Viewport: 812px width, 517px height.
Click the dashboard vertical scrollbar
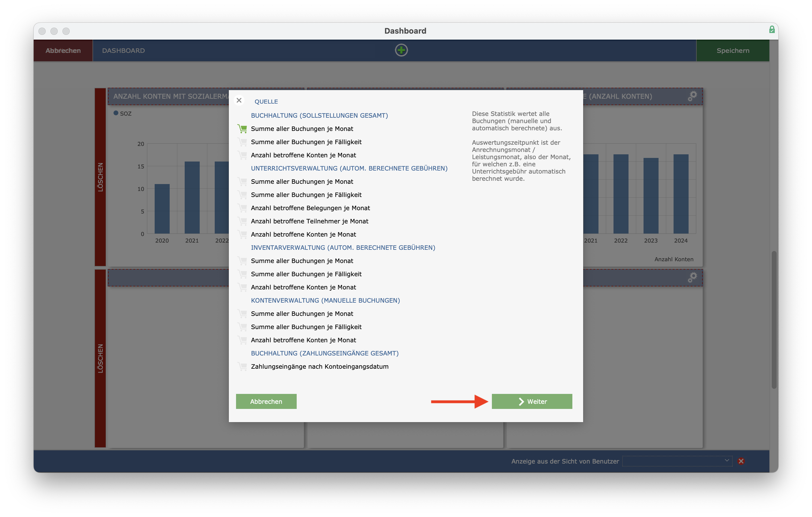point(774,320)
